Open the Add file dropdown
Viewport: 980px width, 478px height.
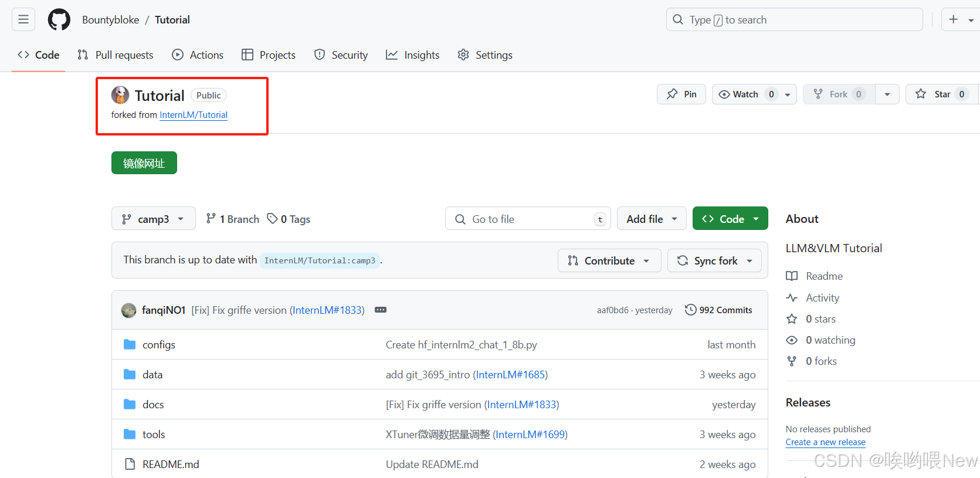pos(652,219)
